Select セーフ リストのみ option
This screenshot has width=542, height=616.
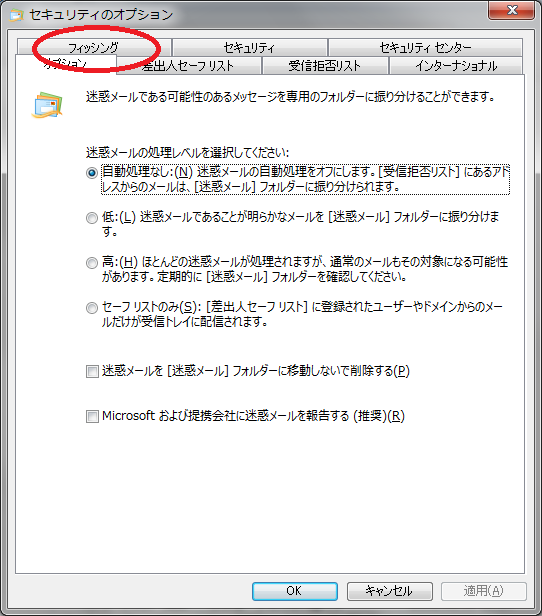coord(92,308)
